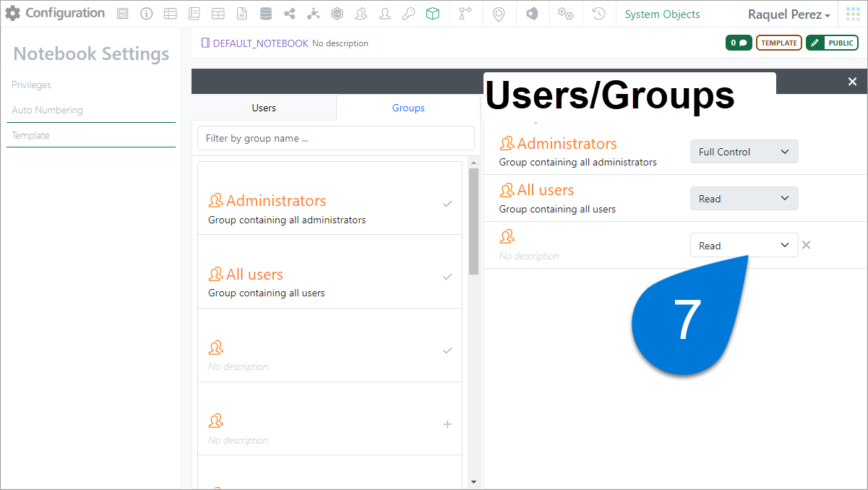Screen dimensions: 868x490
Task: Select the green cube icon
Action: (x=432, y=14)
